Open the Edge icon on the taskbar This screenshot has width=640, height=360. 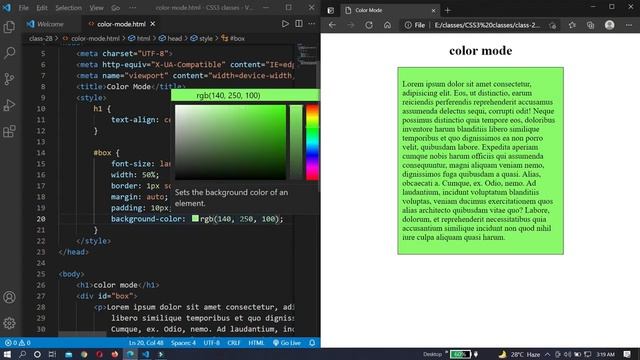point(130,354)
